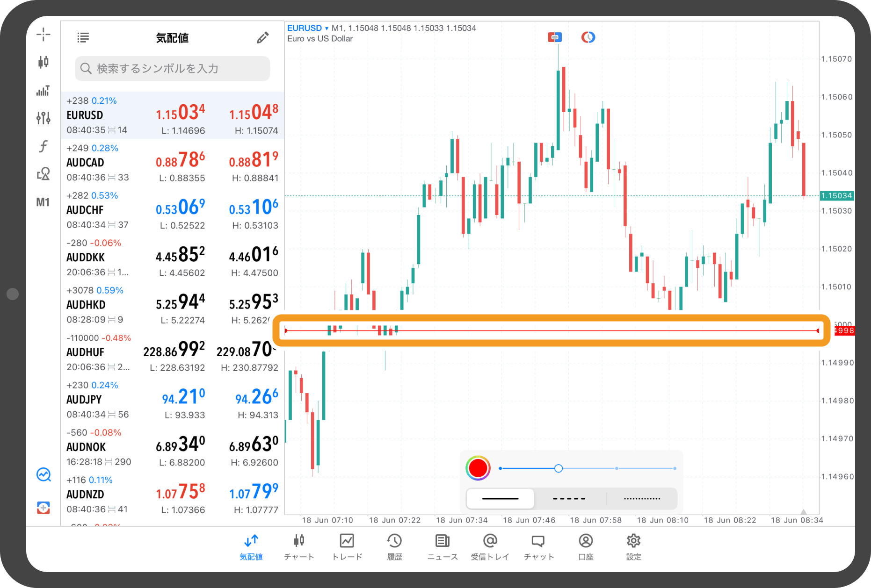Click the symbol search input field
This screenshot has height=588, width=871.
(172, 69)
